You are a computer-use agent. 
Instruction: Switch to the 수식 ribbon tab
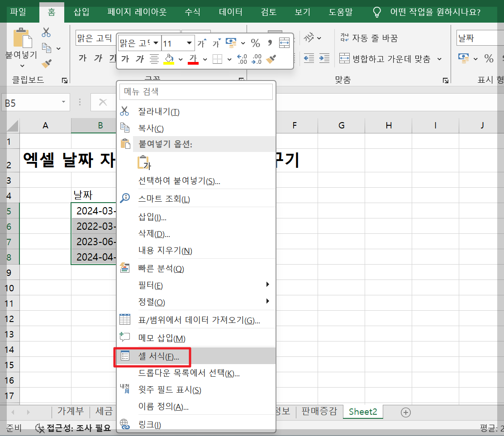click(x=192, y=12)
